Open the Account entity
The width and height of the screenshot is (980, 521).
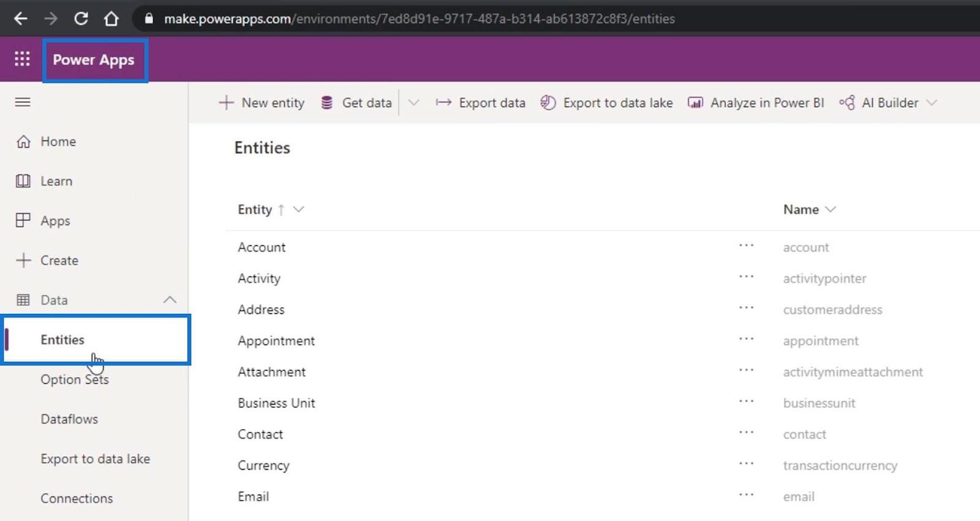coord(262,247)
